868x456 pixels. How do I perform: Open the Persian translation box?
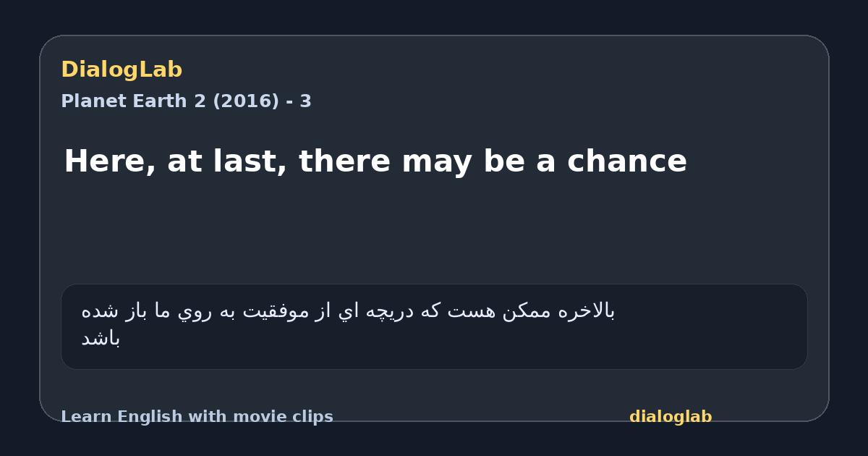tap(434, 326)
